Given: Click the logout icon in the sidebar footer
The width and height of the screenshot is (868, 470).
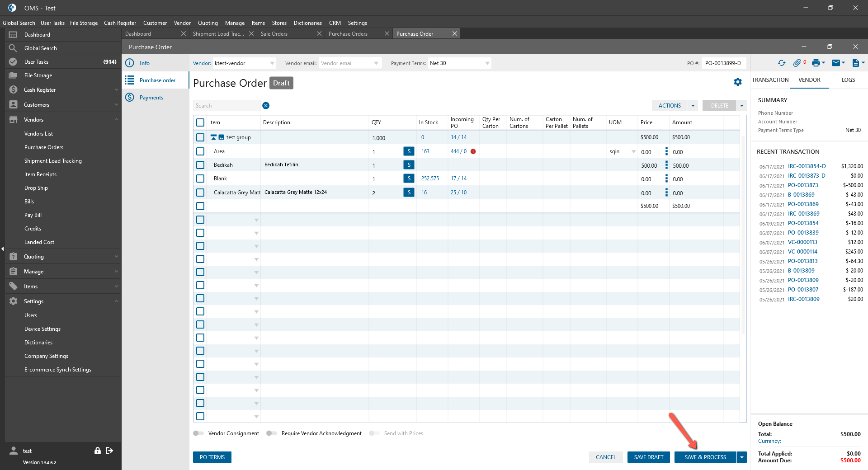Looking at the screenshot, I should pos(109,451).
